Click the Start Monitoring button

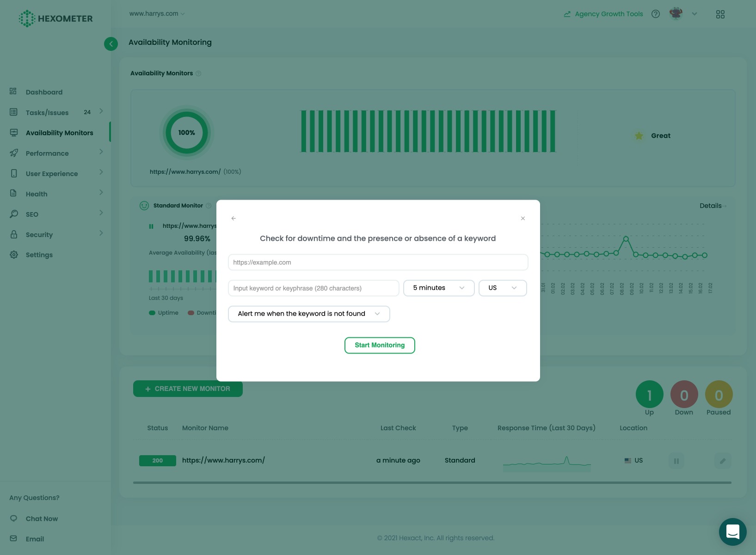tap(380, 345)
